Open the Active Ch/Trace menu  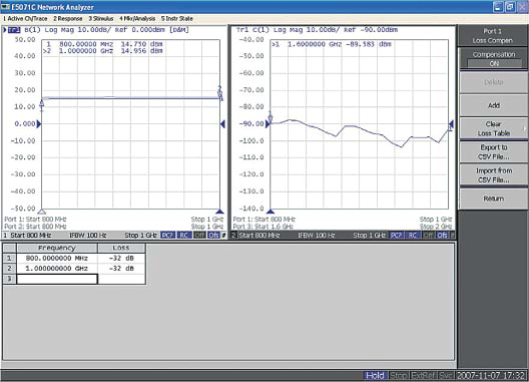[x=25, y=19]
